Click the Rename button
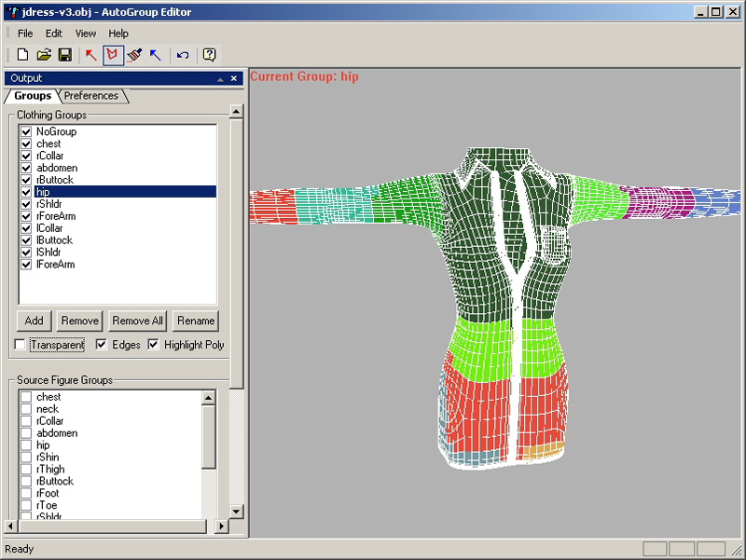The height and width of the screenshot is (560, 746). coord(196,321)
